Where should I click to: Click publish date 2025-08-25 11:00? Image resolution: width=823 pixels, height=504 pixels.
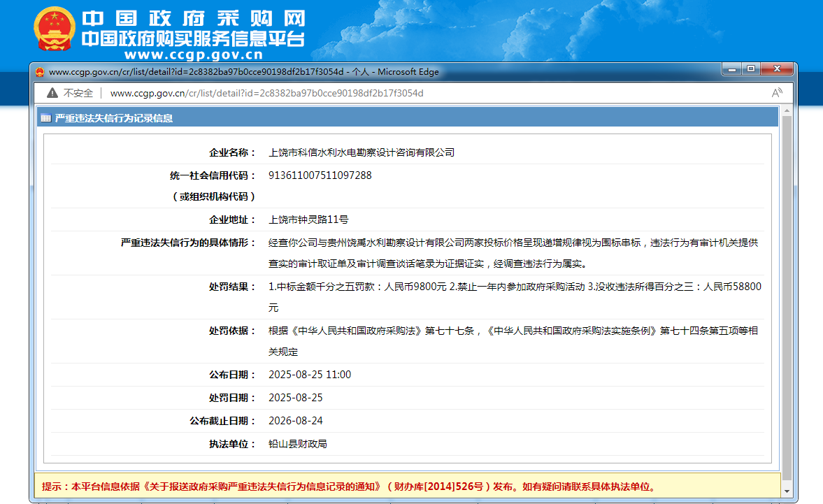(x=310, y=375)
